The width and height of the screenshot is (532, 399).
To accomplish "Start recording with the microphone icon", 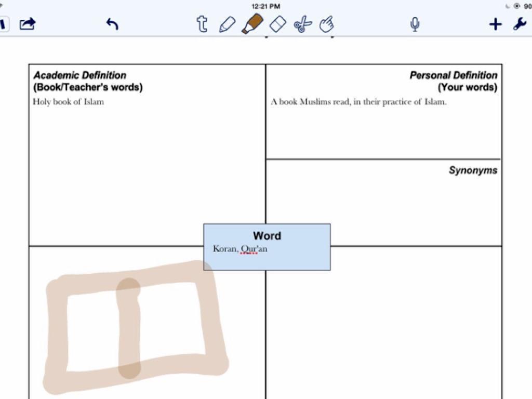I will [x=415, y=24].
